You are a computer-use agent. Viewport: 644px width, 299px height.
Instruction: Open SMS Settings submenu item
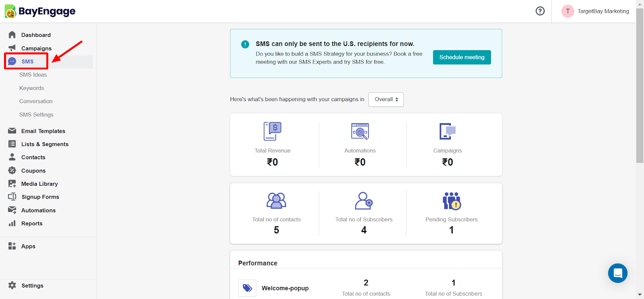(36, 114)
